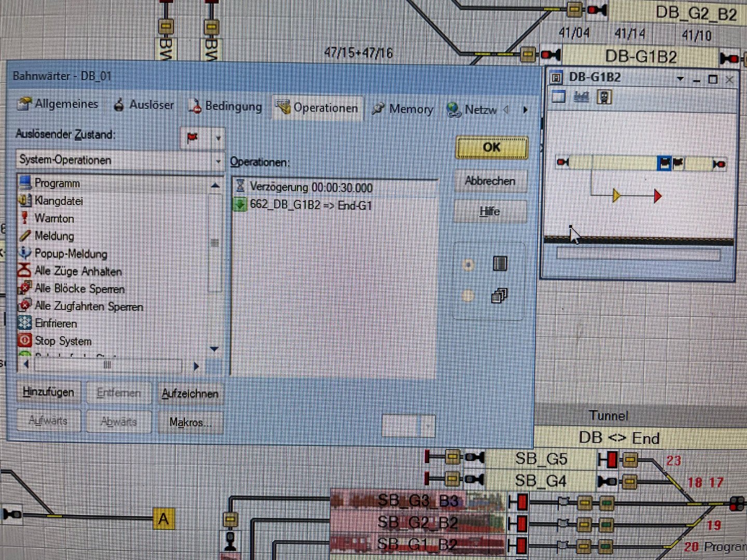Open the Makros... button
747x560 pixels.
point(190,423)
